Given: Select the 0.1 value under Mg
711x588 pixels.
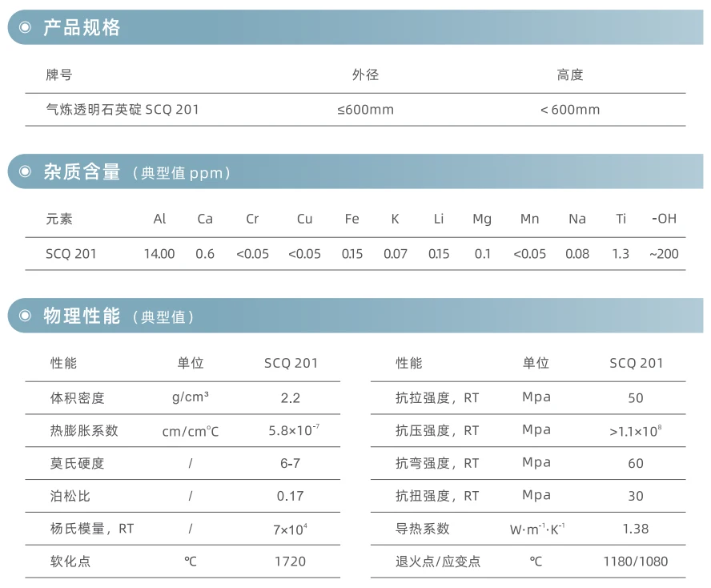Looking at the screenshot, I should tap(483, 254).
